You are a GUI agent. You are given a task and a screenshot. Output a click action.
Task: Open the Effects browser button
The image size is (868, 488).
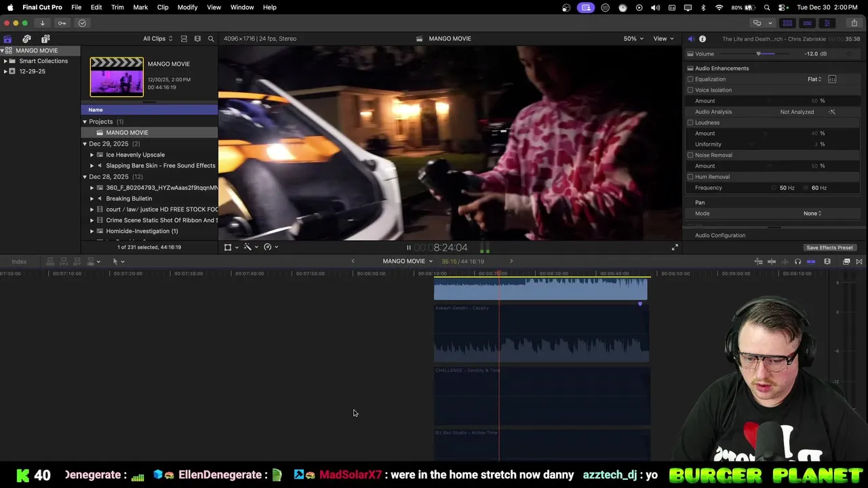tap(846, 262)
